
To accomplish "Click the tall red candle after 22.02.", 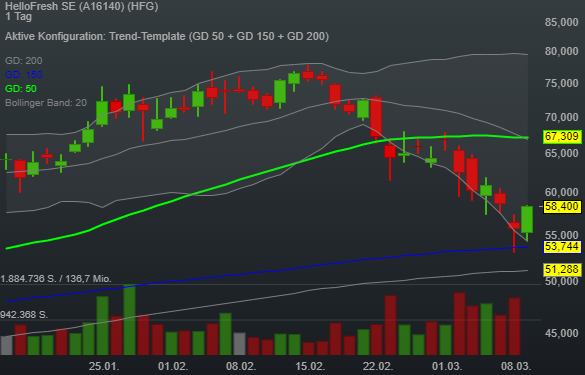I will pos(376,117).
